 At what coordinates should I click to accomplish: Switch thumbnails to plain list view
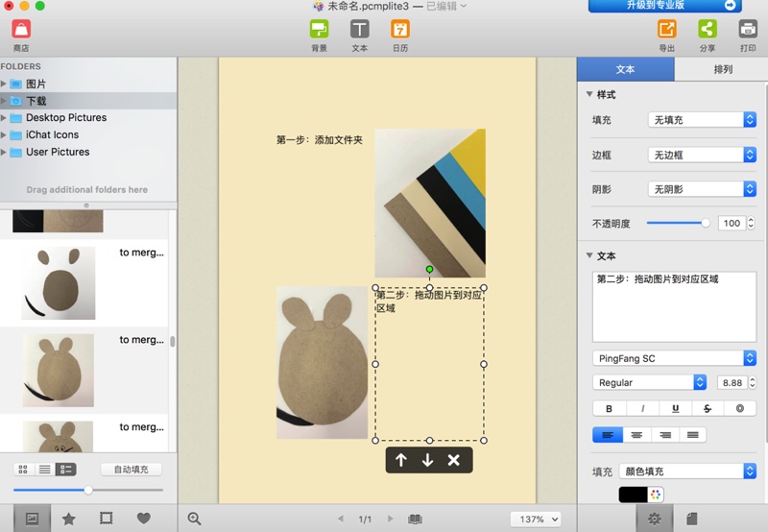tap(44, 470)
